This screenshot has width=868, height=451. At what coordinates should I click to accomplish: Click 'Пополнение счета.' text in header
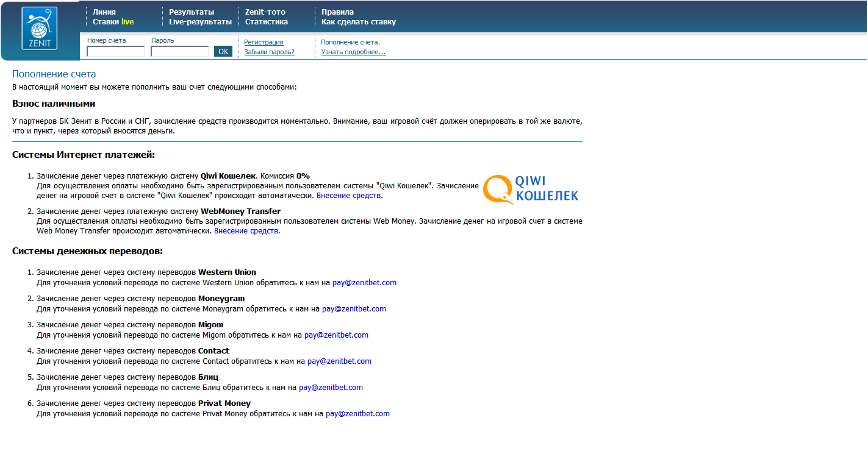[x=351, y=42]
